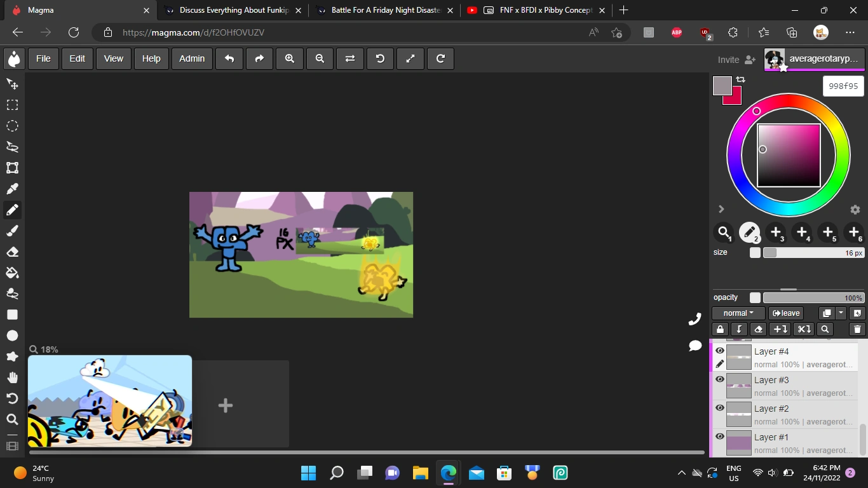Select the Hand pan tool

click(12, 377)
